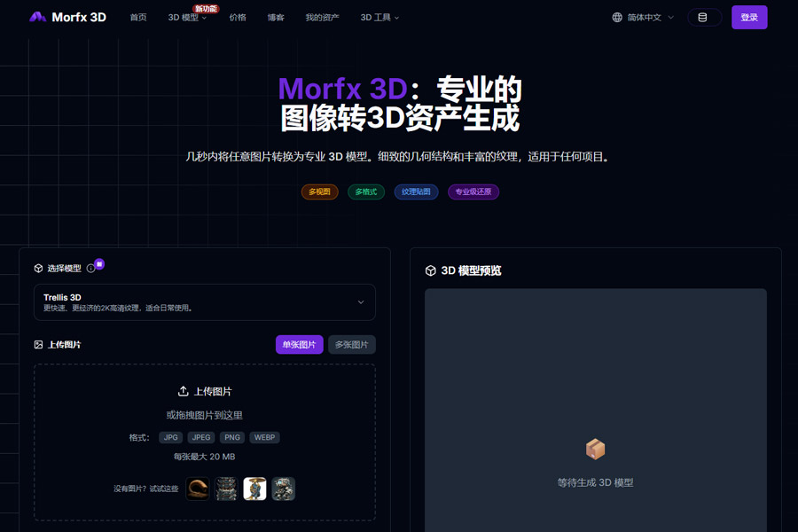Open the credits coin icon button
The image size is (798, 532).
pos(704,18)
